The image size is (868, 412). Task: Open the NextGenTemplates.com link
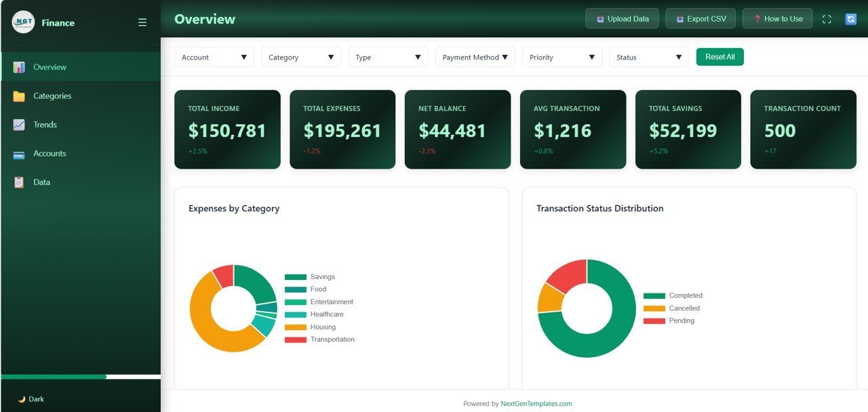click(535, 403)
